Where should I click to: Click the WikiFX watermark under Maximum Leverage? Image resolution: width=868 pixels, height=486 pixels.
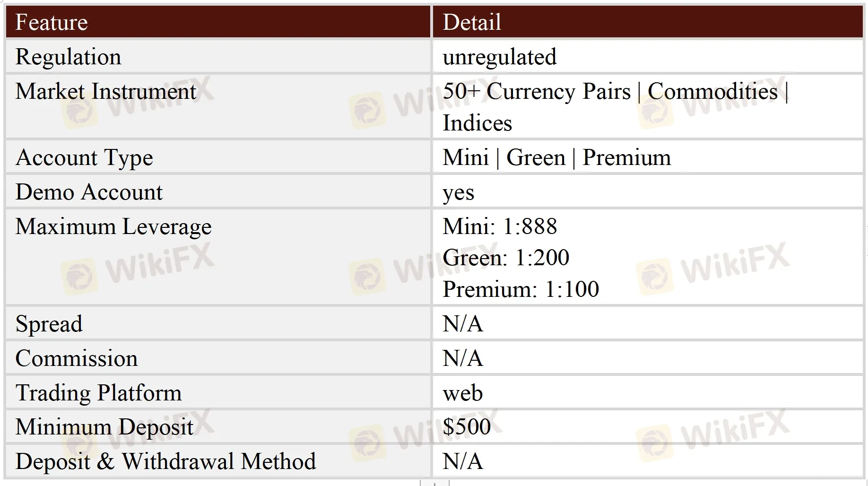(x=137, y=267)
